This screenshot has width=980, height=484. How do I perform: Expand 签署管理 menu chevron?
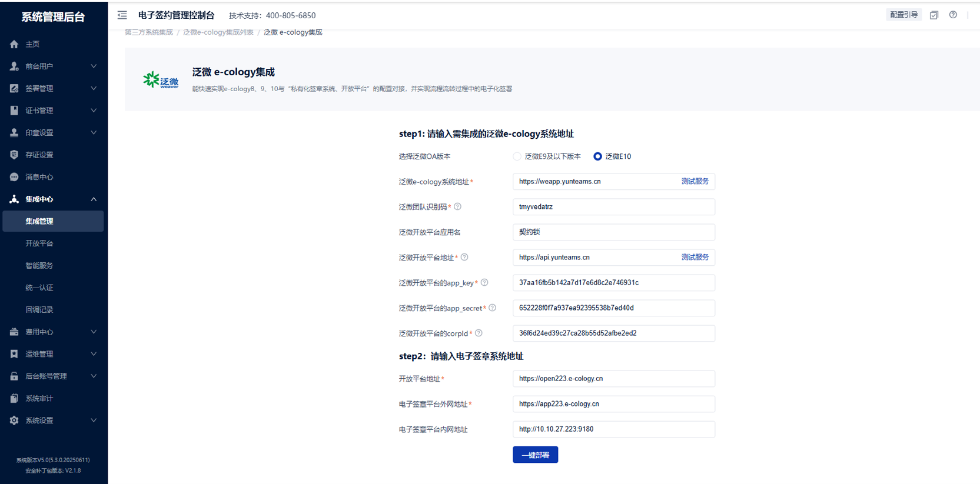point(94,88)
